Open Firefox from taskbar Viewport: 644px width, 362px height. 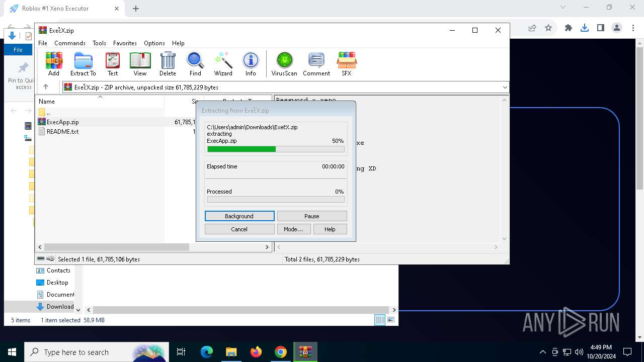(x=256, y=352)
